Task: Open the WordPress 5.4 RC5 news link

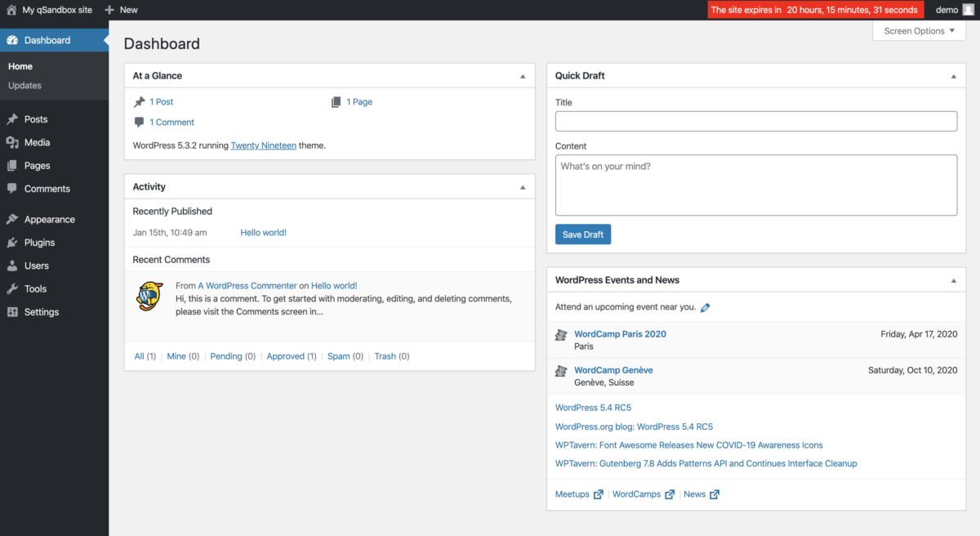Action: (x=593, y=408)
